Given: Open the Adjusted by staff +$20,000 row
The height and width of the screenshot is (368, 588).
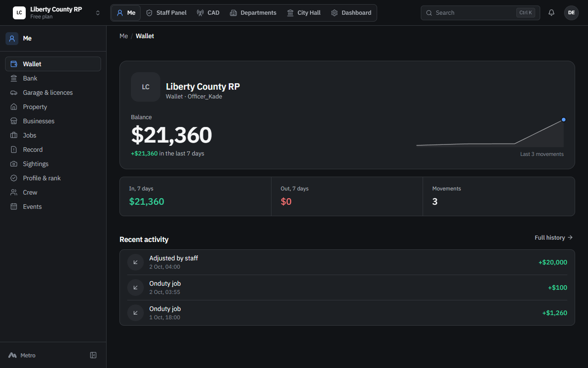Looking at the screenshot, I should (x=347, y=262).
